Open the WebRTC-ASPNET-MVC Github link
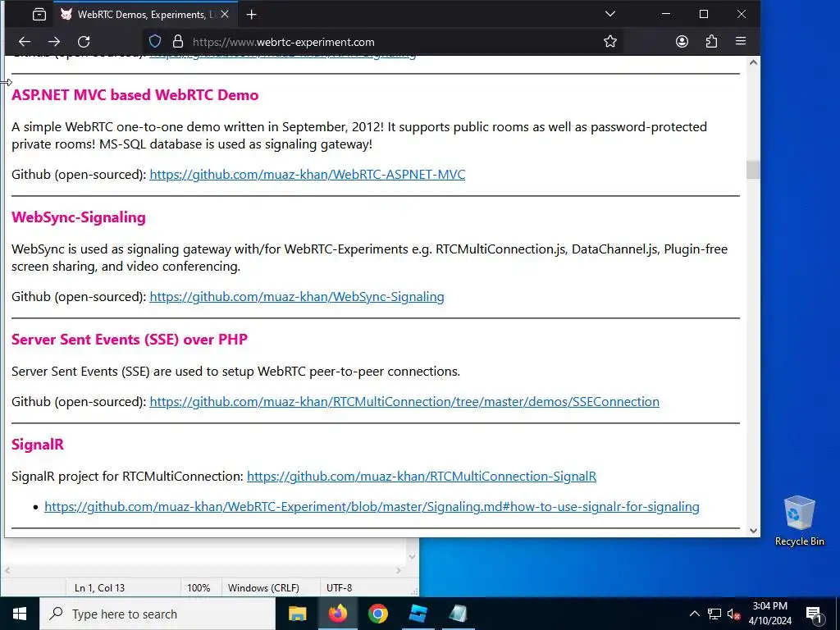Image resolution: width=840 pixels, height=630 pixels. (x=307, y=175)
